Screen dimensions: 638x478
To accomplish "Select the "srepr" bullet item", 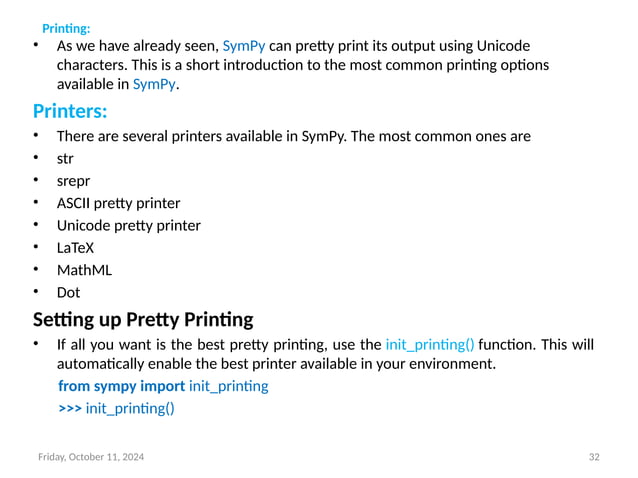I will [73, 181].
